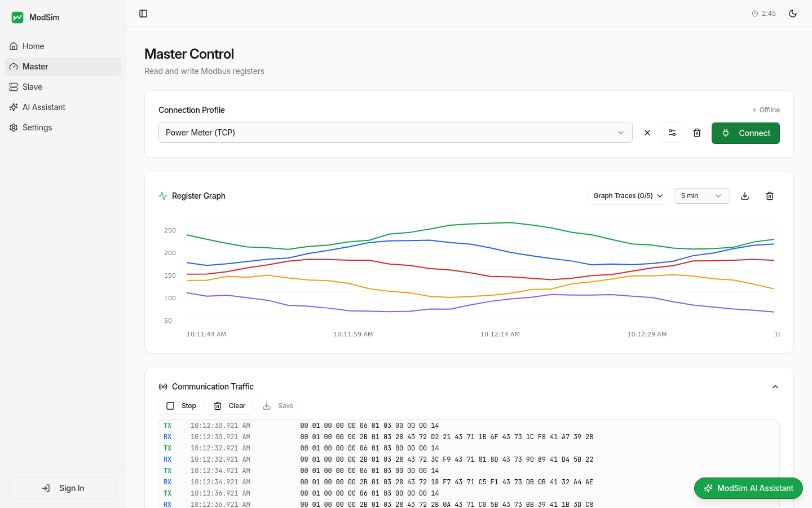
Task: Click the 10:11:59 AM axis label
Action: coord(353,334)
